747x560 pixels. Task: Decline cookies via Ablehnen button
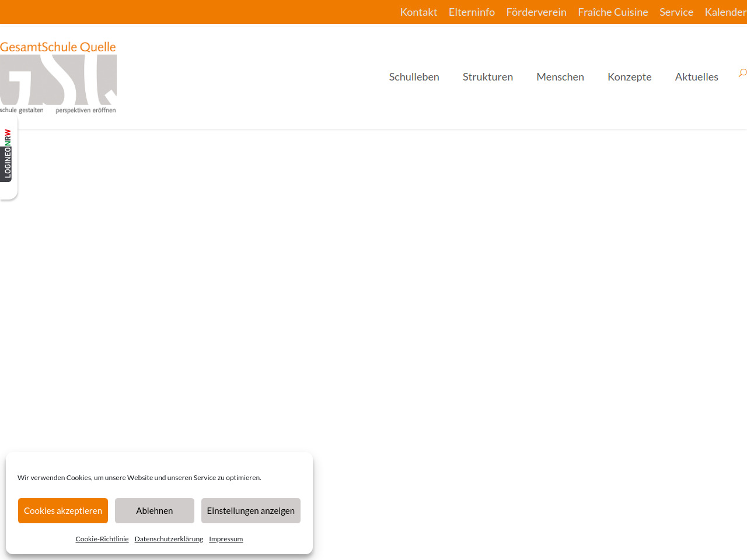(155, 511)
